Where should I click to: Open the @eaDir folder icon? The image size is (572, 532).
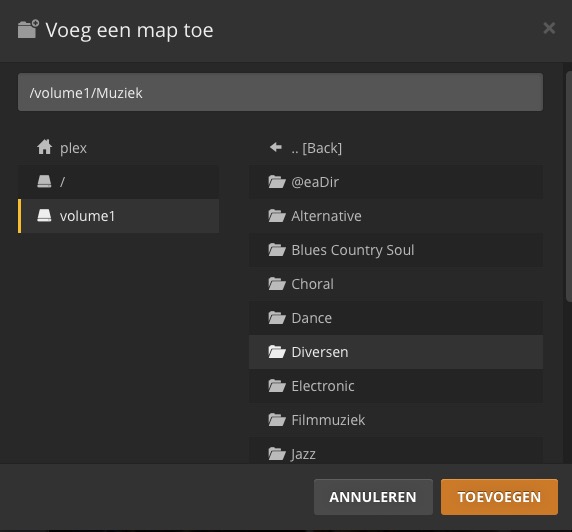[277, 181]
